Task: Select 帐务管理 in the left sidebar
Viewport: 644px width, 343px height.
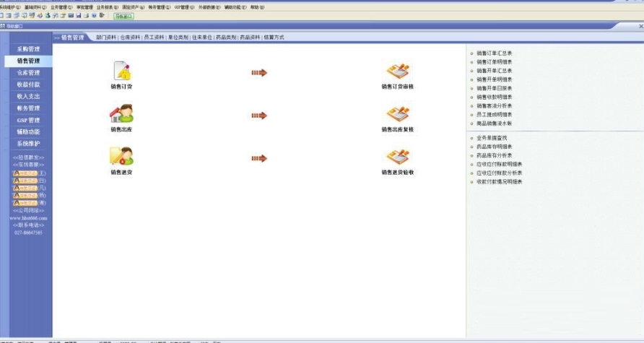Action: click(28, 108)
